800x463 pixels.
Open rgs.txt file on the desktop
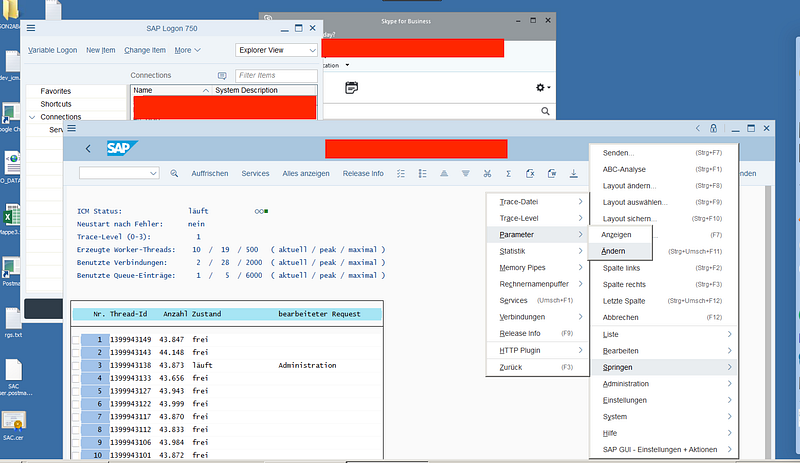[13, 323]
